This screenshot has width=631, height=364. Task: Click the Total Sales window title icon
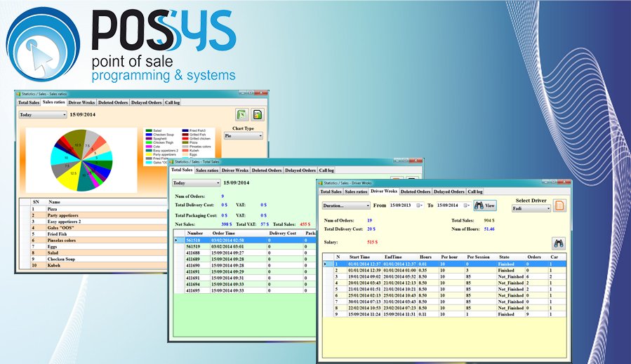[172, 162]
